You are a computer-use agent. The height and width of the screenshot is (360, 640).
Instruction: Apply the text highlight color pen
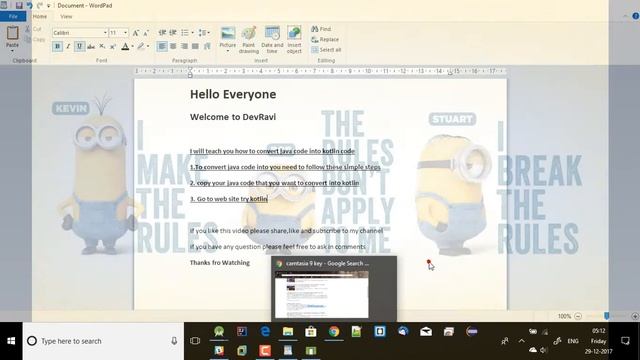click(x=141, y=47)
